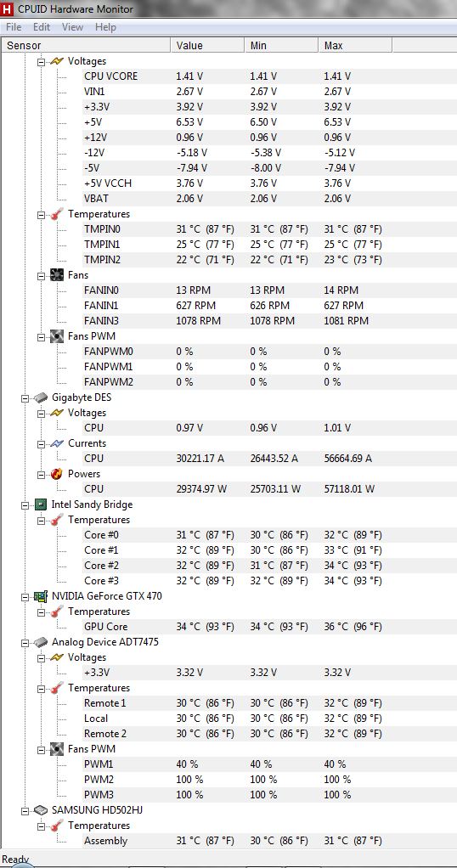Viewport: 457px width, 868px height.
Task: Collapse the Gigabyte DES tree node
Action: click(25, 397)
